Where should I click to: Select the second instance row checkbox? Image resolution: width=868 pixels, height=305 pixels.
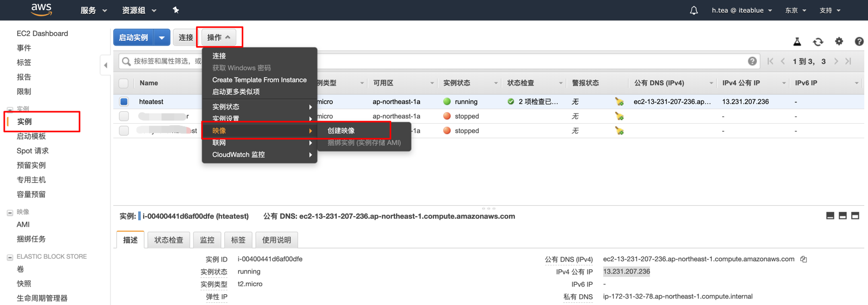(124, 116)
